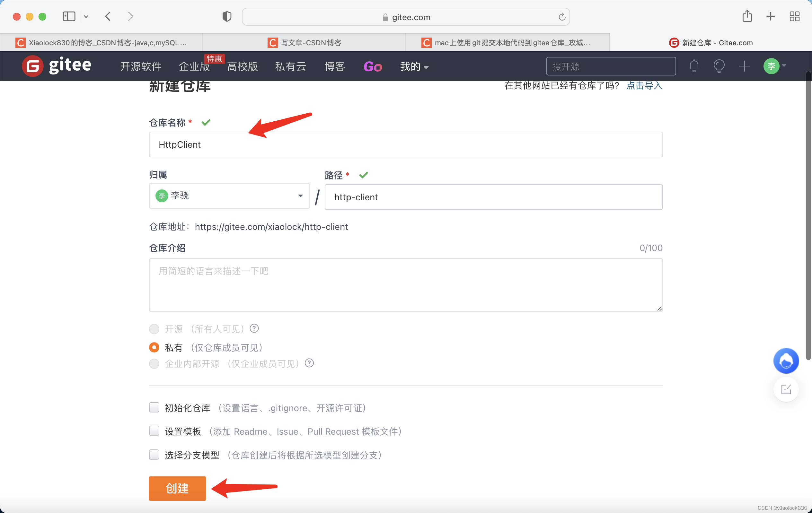Check the 设置模板 checkbox
This screenshot has height=513, width=812.
point(154,430)
